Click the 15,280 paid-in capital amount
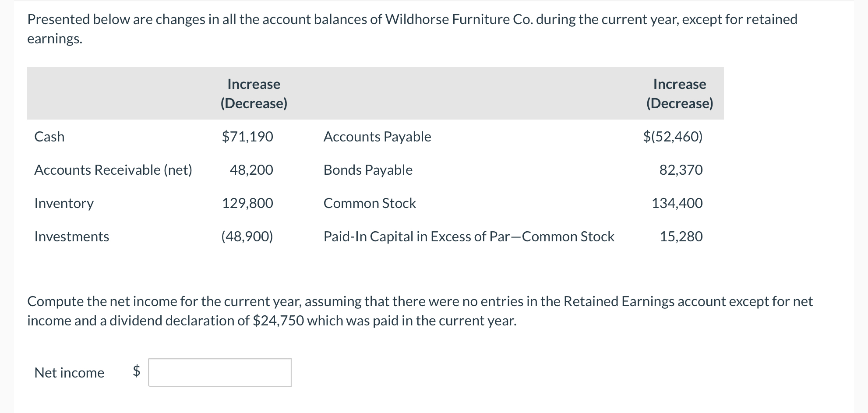Viewport: 868px width, 413px height. [681, 237]
